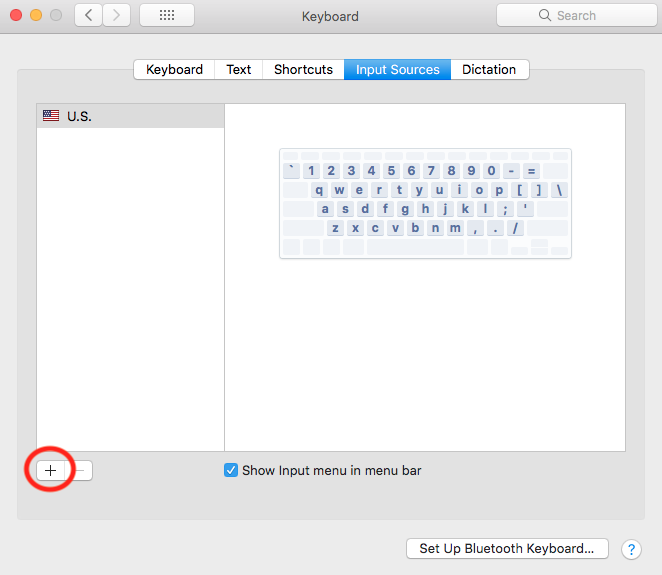Select the Shortcuts tab
This screenshot has height=575, width=662.
pyautogui.click(x=303, y=70)
